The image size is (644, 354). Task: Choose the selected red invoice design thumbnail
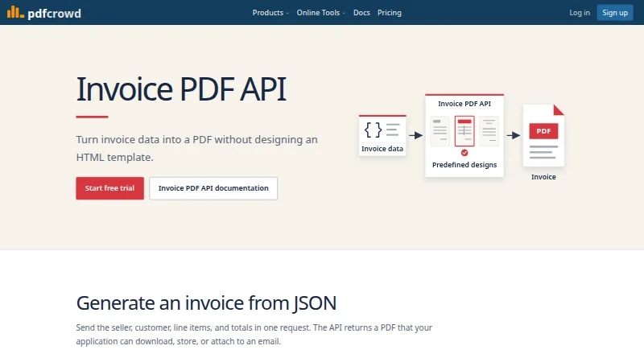(x=464, y=131)
